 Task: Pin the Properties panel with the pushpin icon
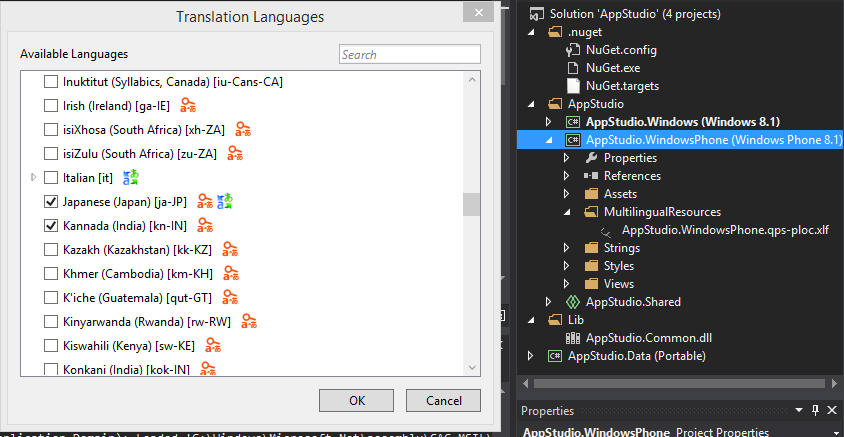(x=815, y=411)
